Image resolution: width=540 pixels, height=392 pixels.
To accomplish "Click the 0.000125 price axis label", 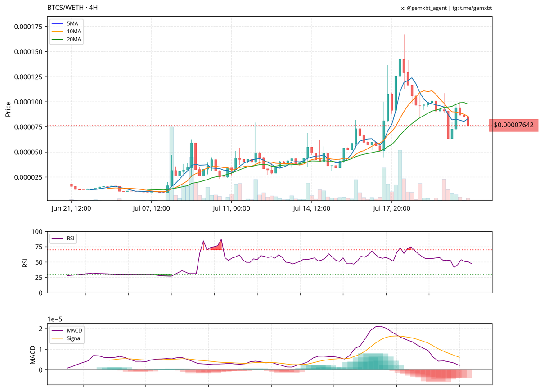I will (28, 77).
